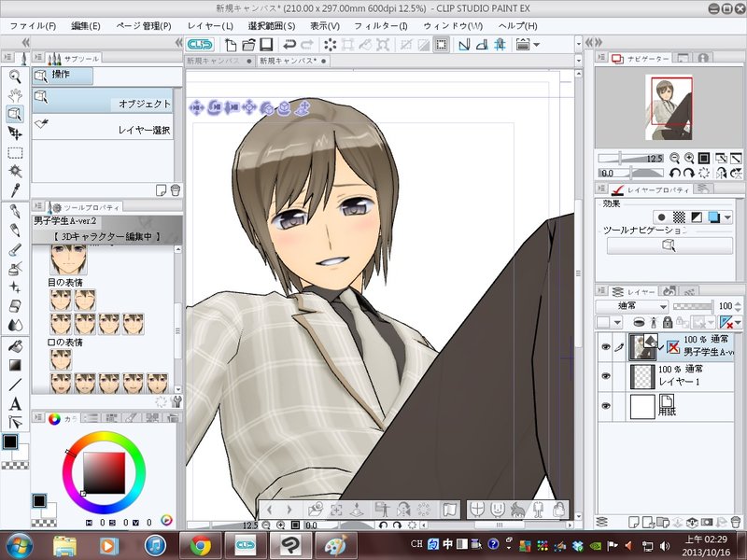Collapse the tool palette dock chevrons

tap(25, 42)
